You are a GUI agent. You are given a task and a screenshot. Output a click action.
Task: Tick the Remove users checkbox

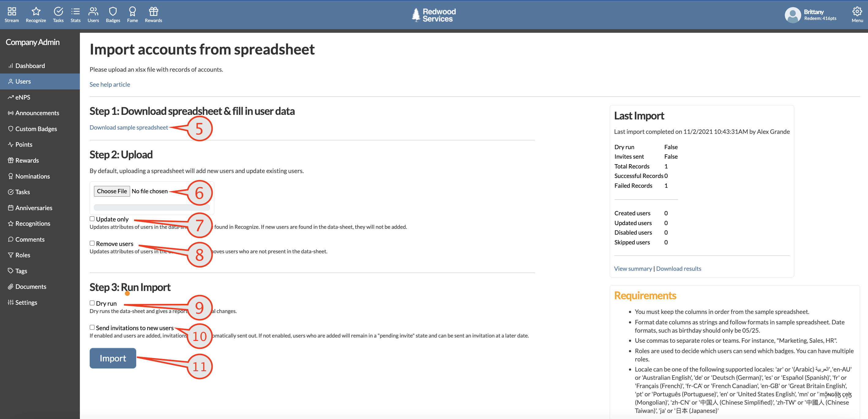pyautogui.click(x=92, y=243)
